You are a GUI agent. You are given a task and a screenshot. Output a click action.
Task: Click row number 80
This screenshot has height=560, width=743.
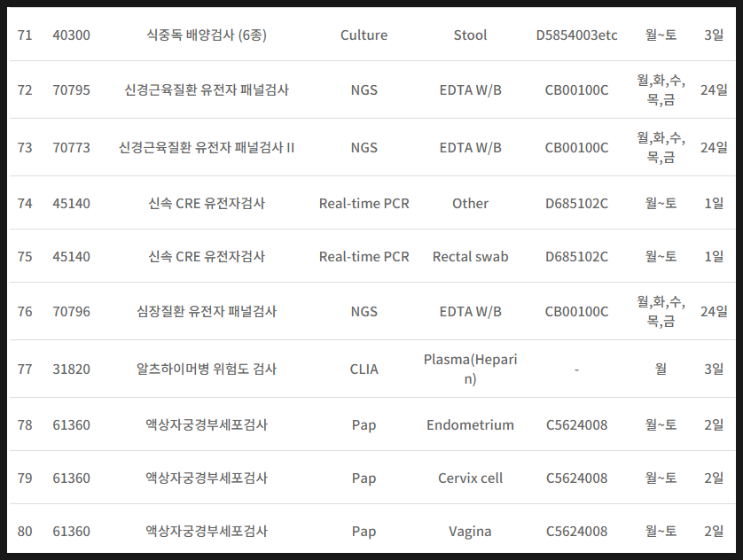(x=25, y=531)
